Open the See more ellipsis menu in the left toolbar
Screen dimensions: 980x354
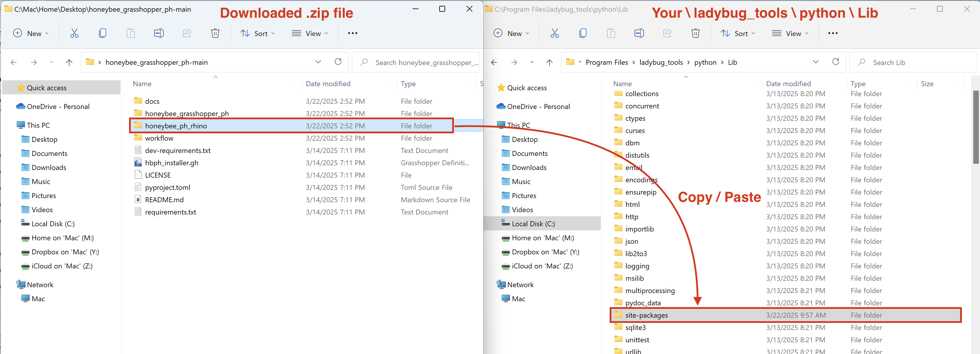click(x=352, y=33)
